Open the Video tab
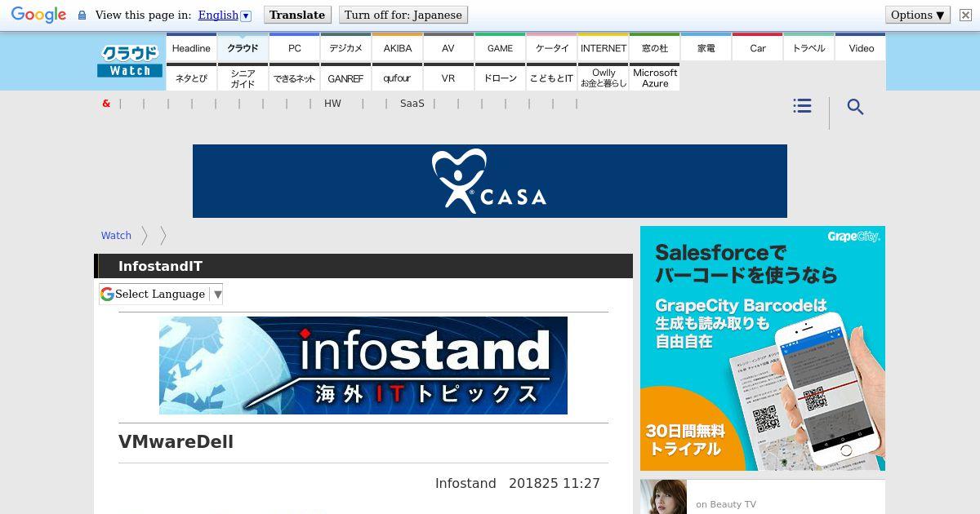This screenshot has width=980, height=514. coord(861,47)
